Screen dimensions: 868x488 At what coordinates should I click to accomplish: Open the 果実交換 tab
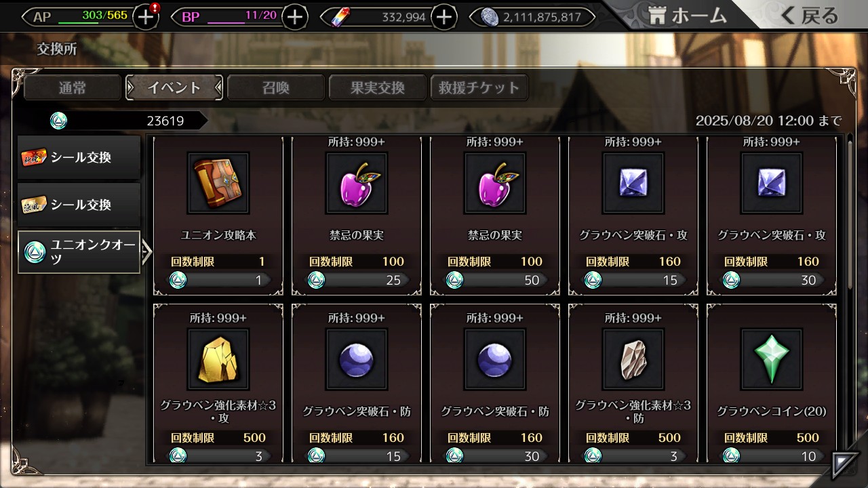[x=378, y=87]
